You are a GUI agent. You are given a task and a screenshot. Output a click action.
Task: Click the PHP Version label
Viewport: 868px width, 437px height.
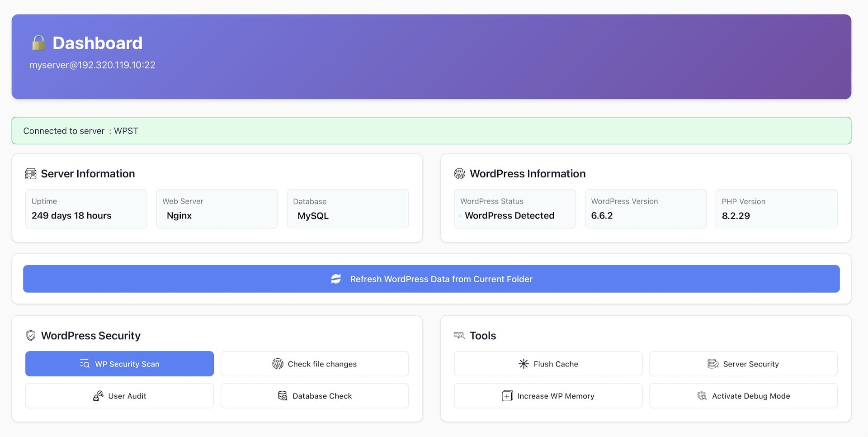[x=744, y=201]
